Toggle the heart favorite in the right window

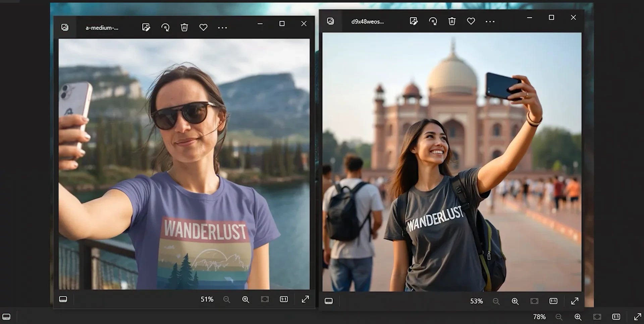(x=471, y=21)
